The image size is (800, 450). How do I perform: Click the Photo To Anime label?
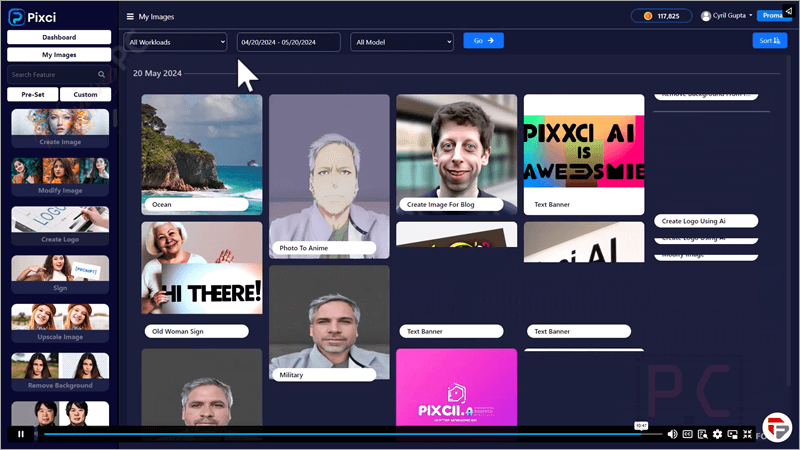pos(324,247)
